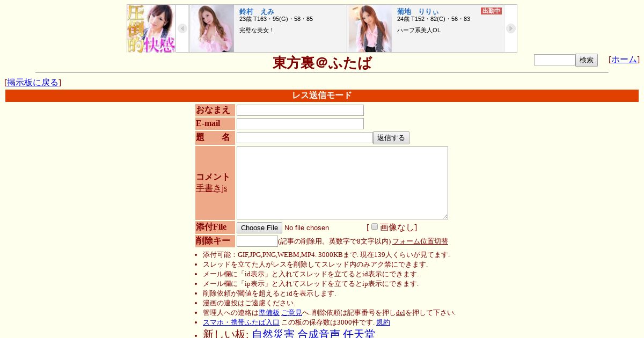Click フォーム位置切替 link
Screen dimensions: 644x338
click(420, 241)
